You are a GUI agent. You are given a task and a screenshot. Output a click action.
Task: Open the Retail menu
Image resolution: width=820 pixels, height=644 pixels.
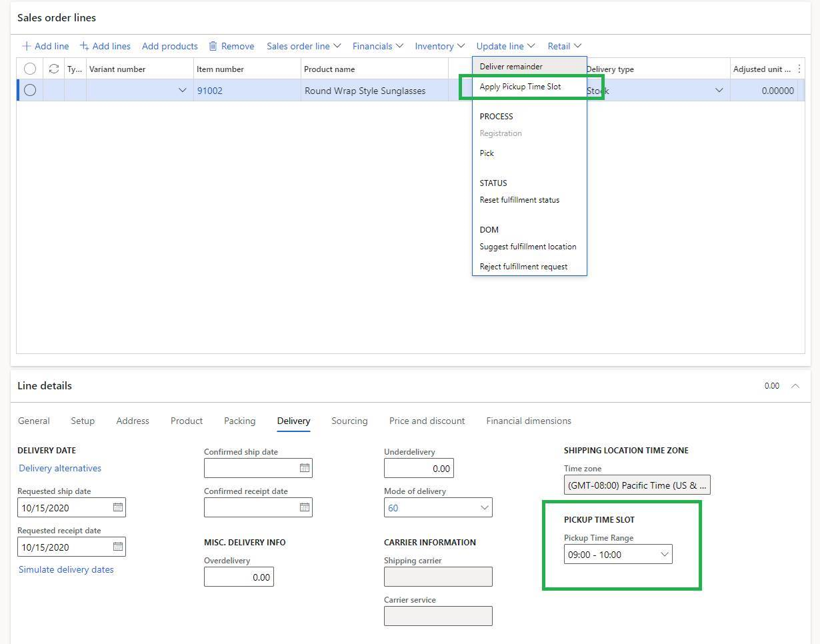(x=563, y=46)
